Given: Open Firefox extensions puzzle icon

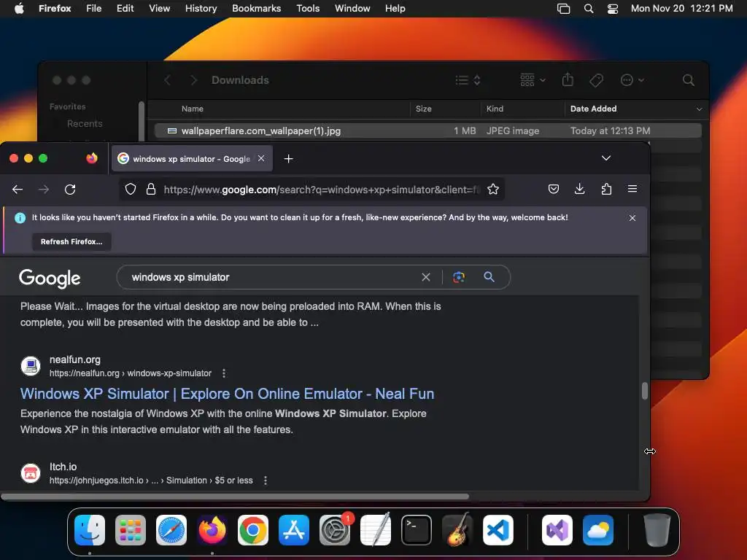Looking at the screenshot, I should [606, 189].
